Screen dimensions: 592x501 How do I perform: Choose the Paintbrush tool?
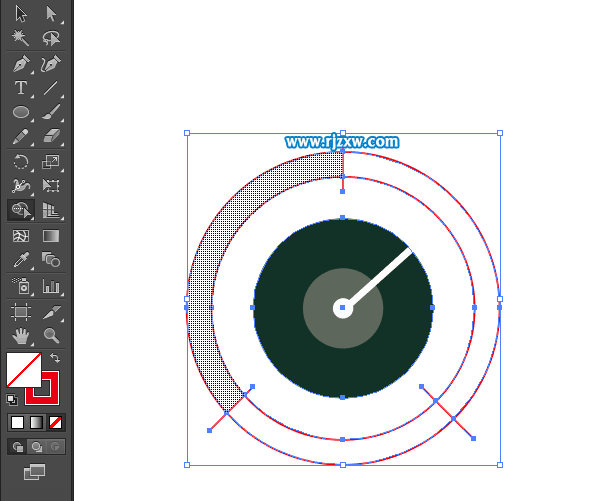(x=51, y=112)
